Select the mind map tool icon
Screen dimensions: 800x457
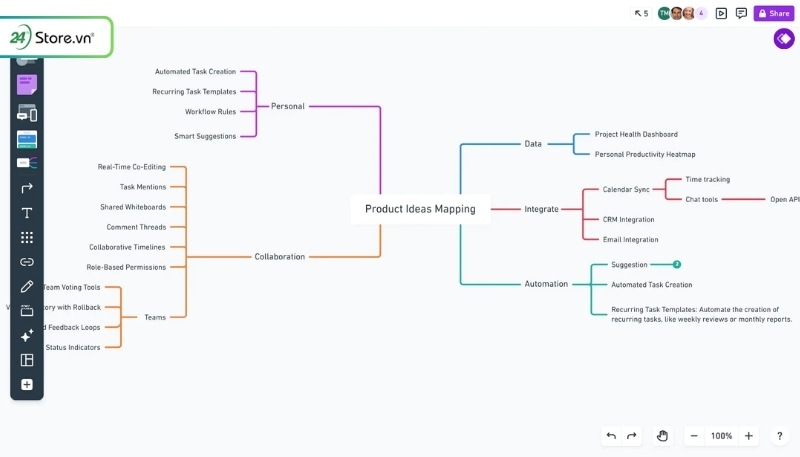tap(27, 163)
